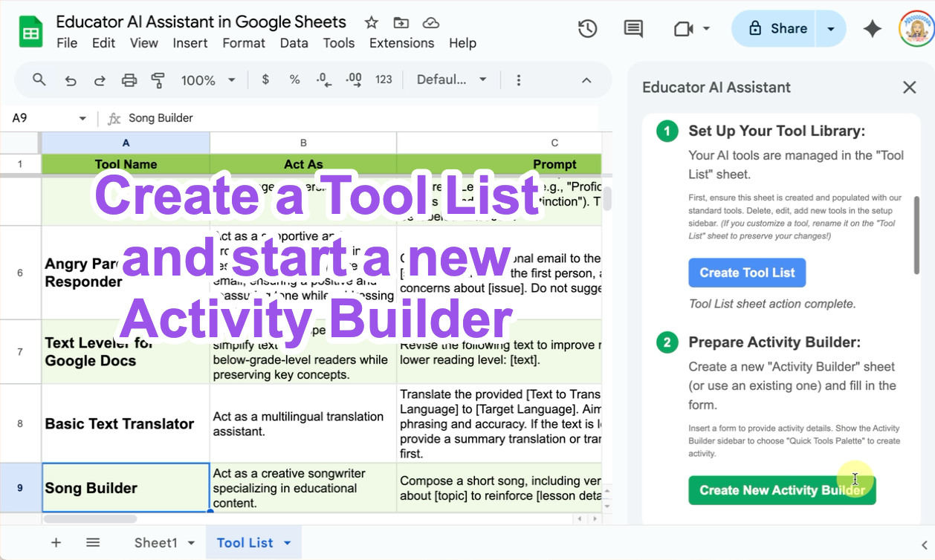
Task: Open the Format menu
Action: (x=244, y=43)
